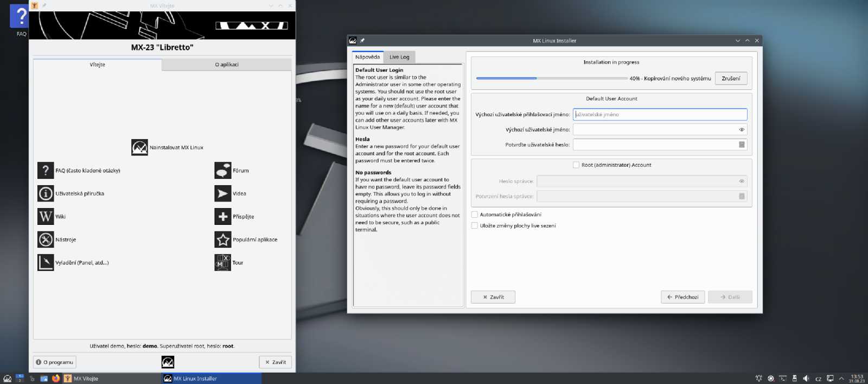Viewport: 868px width, 384px height.
Task: Click the terminal tray icon in taskbar
Action: 783,378
